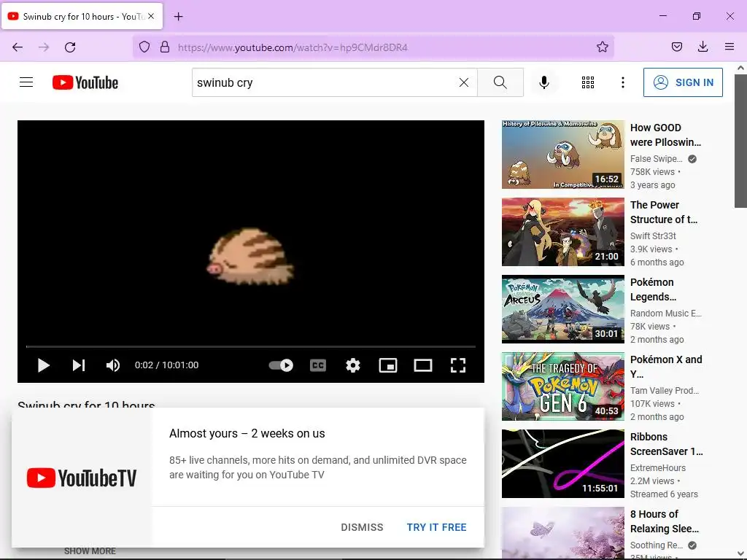
Task: Save to Pocket icon
Action: pyautogui.click(x=677, y=47)
